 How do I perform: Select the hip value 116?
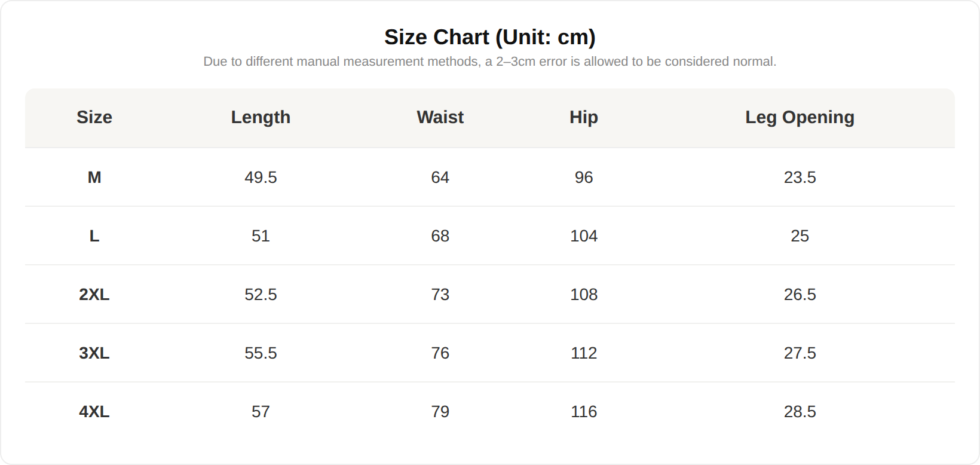[584, 412]
